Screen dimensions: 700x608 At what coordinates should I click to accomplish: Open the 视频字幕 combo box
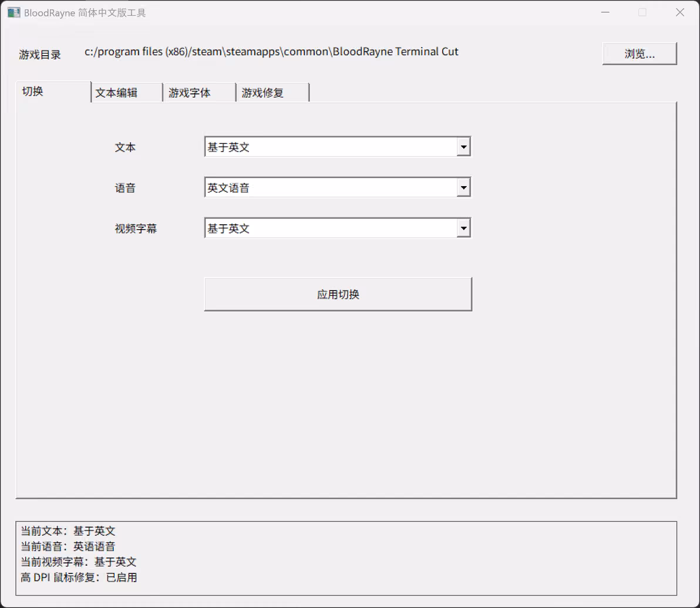pyautogui.click(x=338, y=228)
